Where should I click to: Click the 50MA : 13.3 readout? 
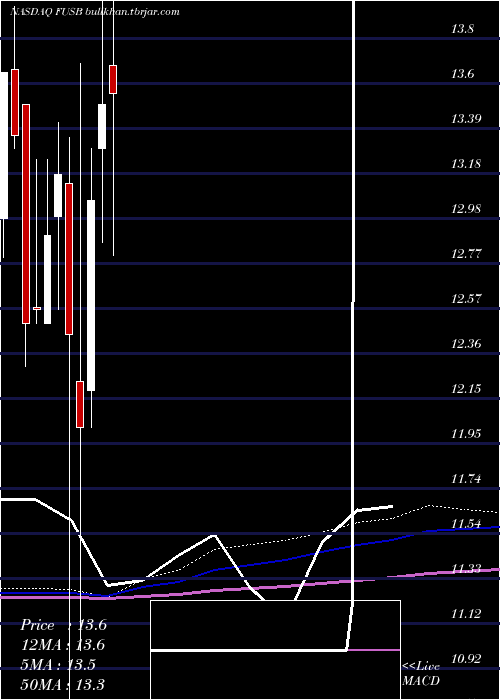[x=63, y=684]
